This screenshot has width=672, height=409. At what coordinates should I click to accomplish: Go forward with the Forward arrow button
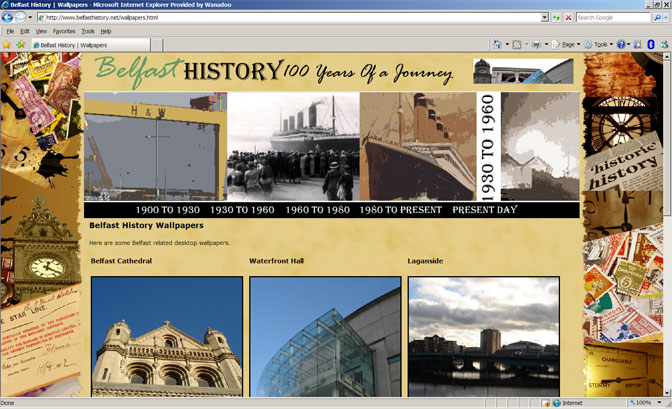(21, 17)
